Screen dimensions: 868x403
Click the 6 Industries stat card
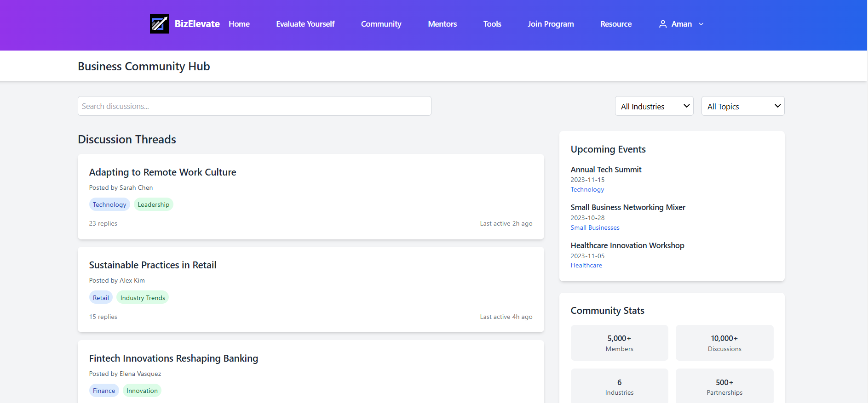[620, 386]
